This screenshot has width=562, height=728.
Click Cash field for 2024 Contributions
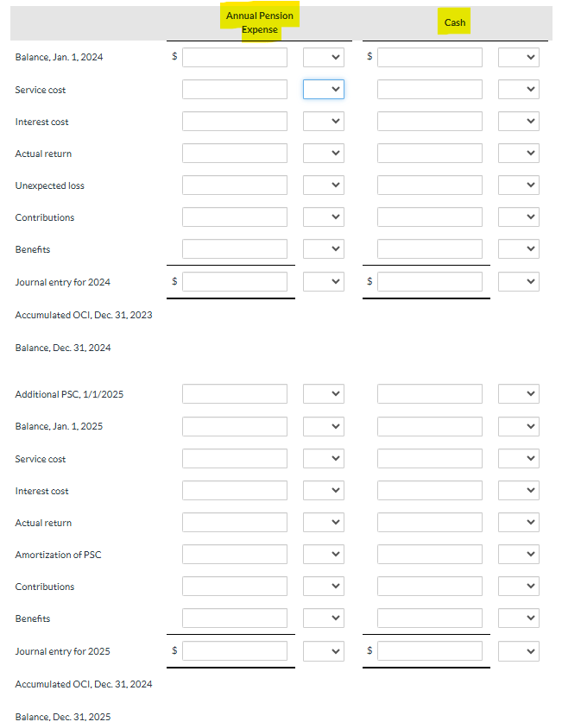tap(430, 217)
